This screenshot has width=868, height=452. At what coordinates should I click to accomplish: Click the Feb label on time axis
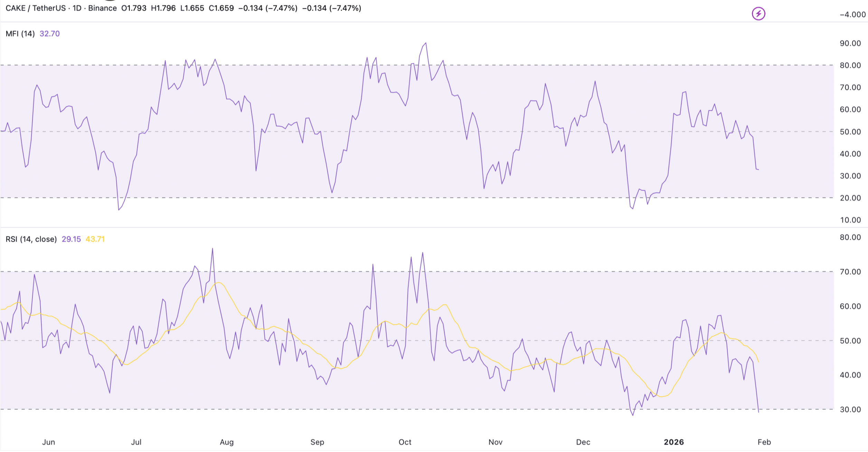click(x=764, y=442)
